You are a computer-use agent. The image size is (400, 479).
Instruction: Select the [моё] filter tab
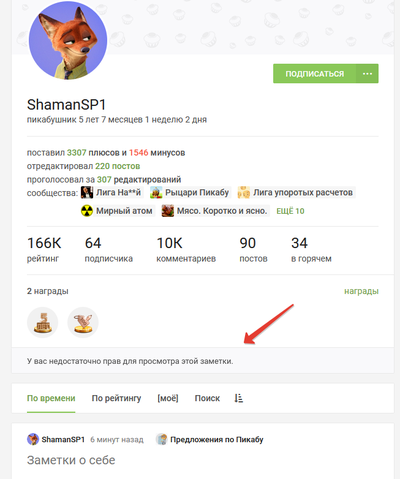click(x=168, y=398)
